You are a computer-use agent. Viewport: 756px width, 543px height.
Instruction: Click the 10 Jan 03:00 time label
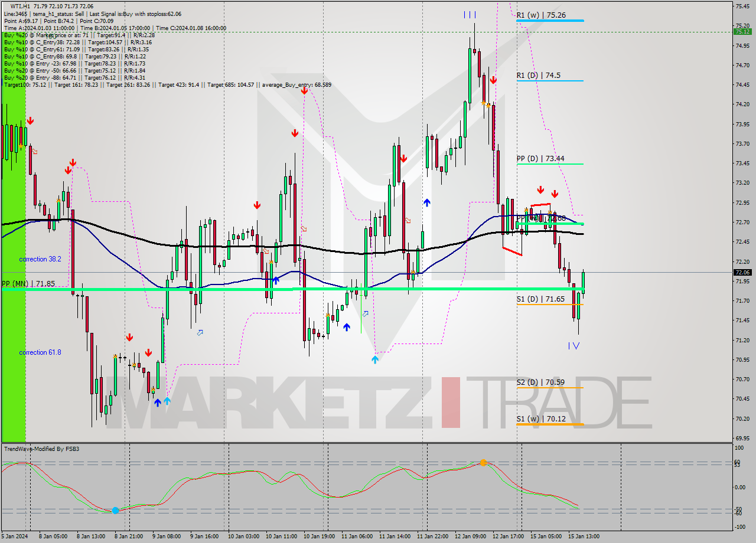click(x=243, y=537)
